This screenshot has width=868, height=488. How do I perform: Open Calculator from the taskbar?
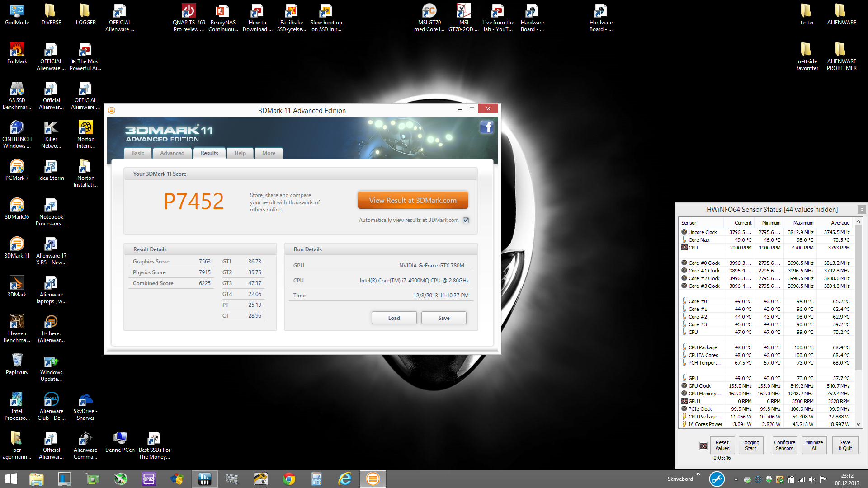click(317, 479)
